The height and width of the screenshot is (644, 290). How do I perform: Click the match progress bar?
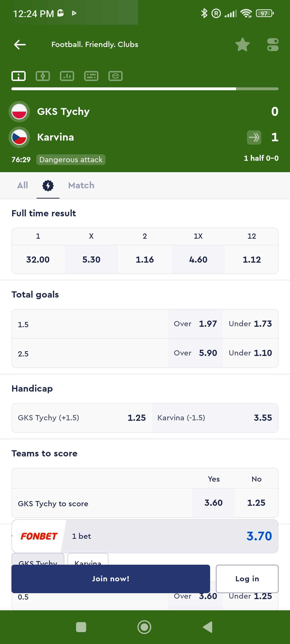point(145,89)
